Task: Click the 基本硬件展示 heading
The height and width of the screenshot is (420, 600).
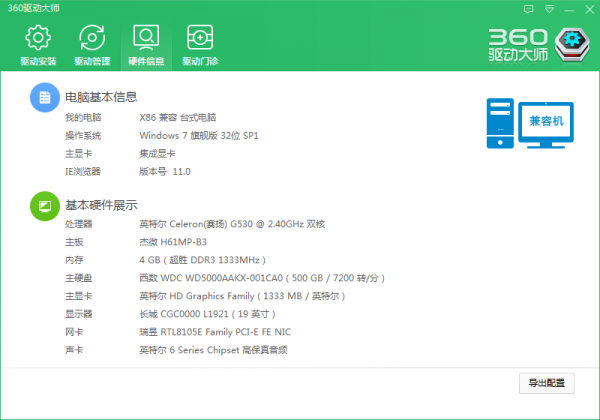Action: tap(101, 205)
